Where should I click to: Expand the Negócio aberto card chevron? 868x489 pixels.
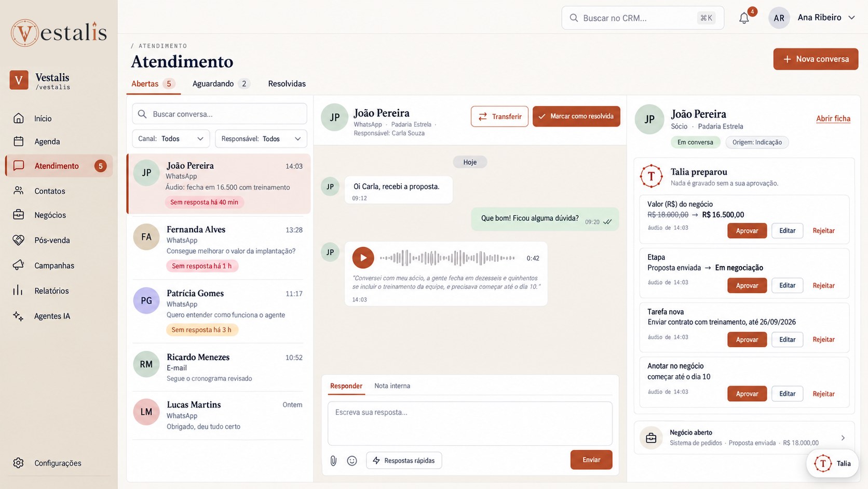point(843,438)
